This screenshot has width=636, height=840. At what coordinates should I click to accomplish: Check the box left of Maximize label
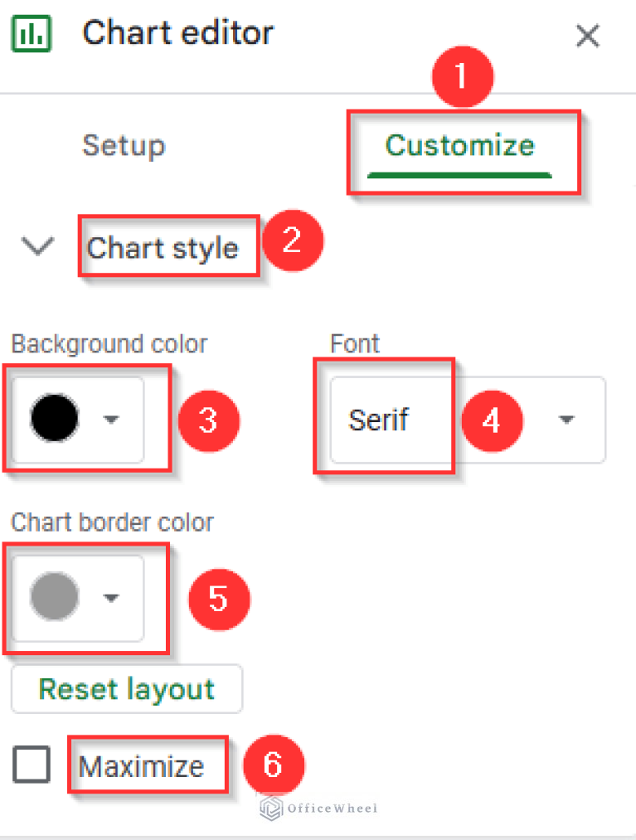[x=31, y=765]
